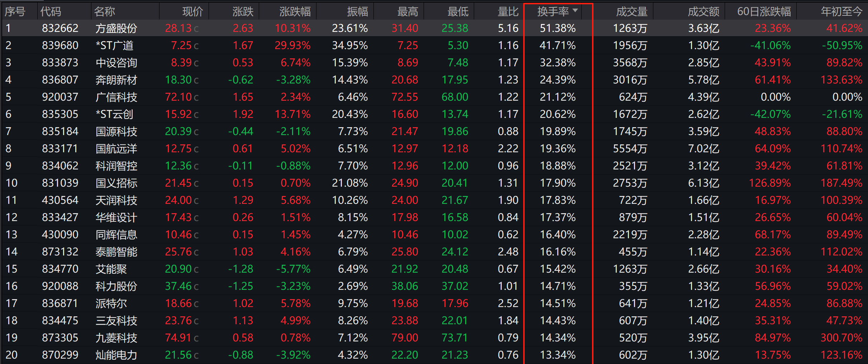Click stock code 873305
The width and height of the screenshot is (868, 364).
tap(60, 338)
